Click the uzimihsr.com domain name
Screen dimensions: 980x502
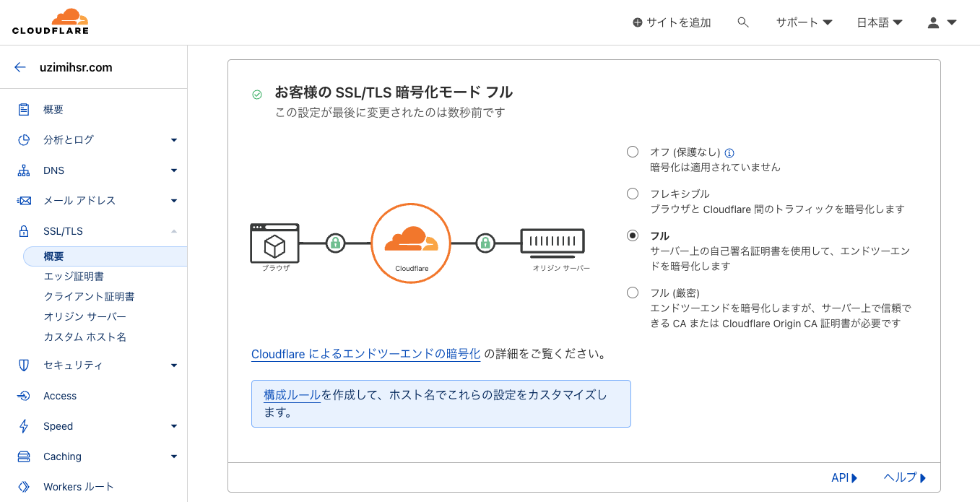(76, 67)
